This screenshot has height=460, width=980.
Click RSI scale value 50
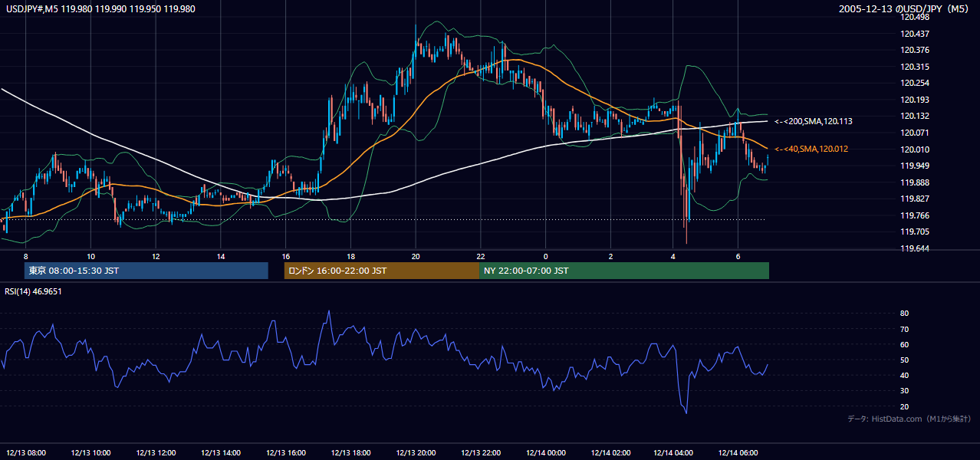click(905, 360)
